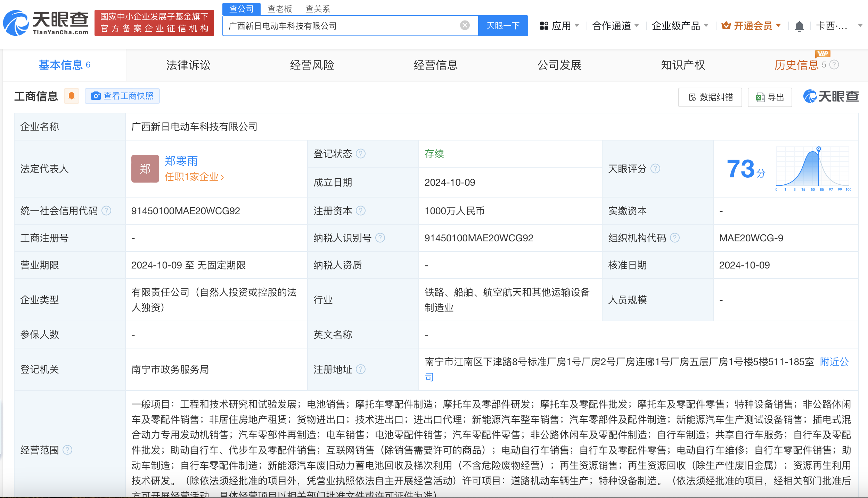Viewport: 868px width, 498px height.
Task: Click help icon next to 注册地址
Action: (361, 369)
